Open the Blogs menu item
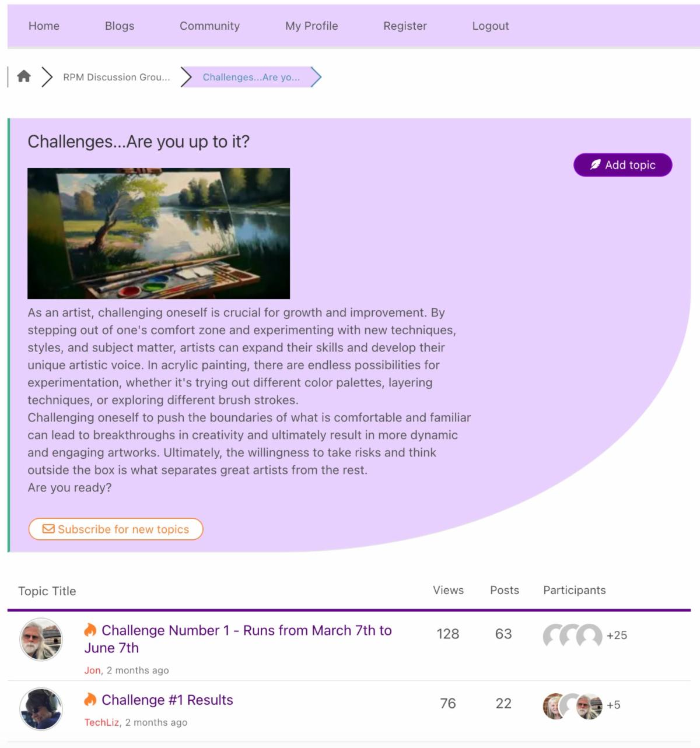700x748 pixels. [120, 26]
